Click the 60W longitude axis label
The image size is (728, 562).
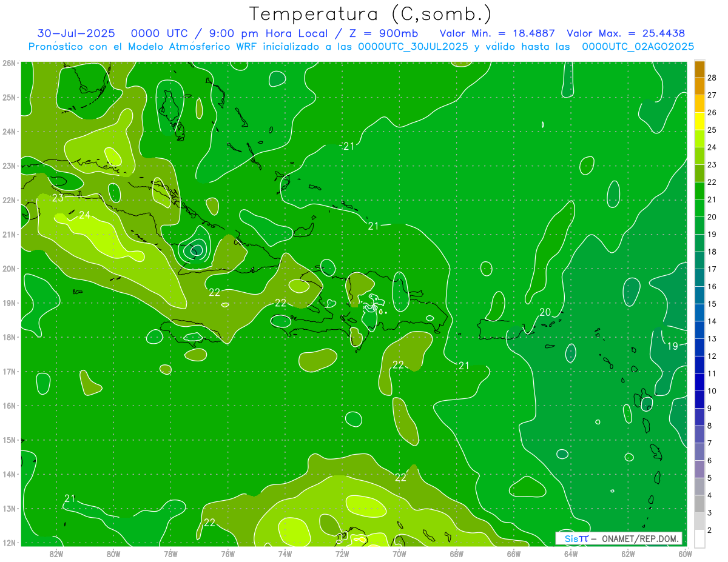(x=685, y=553)
